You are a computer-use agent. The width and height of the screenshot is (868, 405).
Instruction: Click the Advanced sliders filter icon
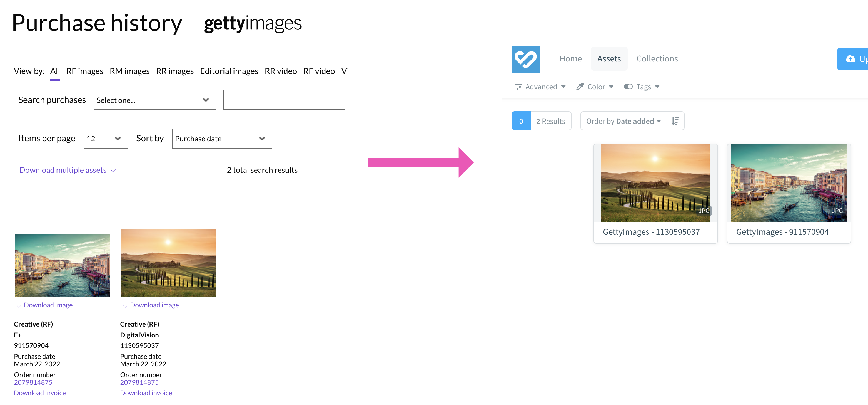pyautogui.click(x=518, y=87)
